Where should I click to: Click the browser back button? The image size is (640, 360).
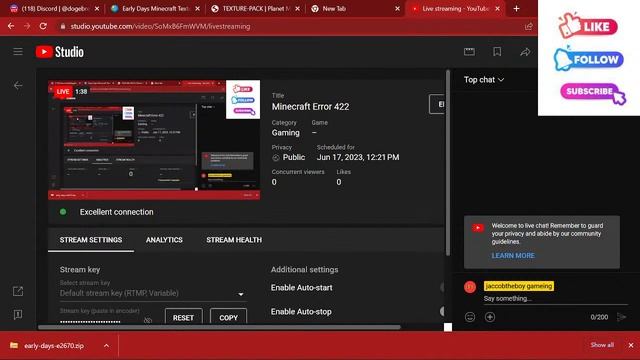click(11, 26)
